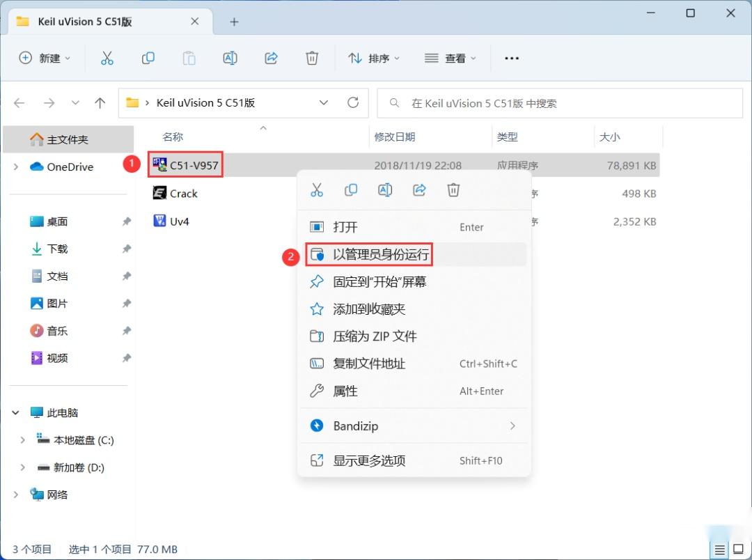Open a new tab with the plus icon

coord(234,22)
